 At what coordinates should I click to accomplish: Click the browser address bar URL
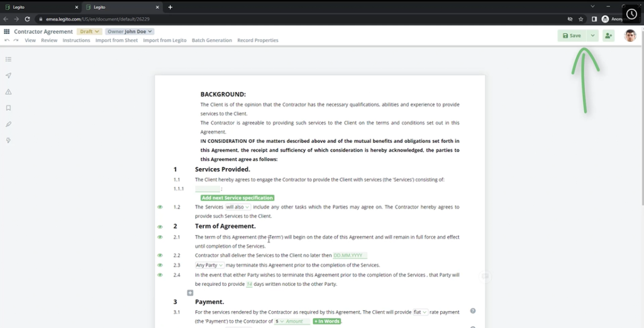97,19
